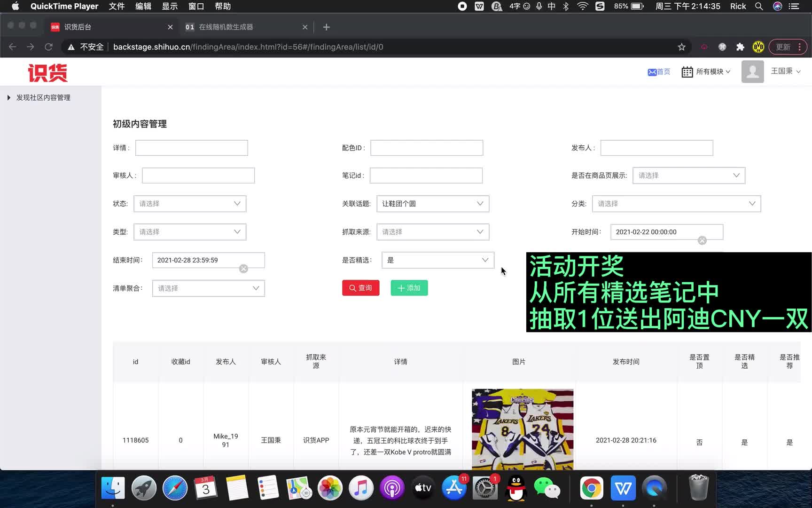812x508 pixels.
Task: Open Google Chrome in the Dock
Action: coord(592,488)
